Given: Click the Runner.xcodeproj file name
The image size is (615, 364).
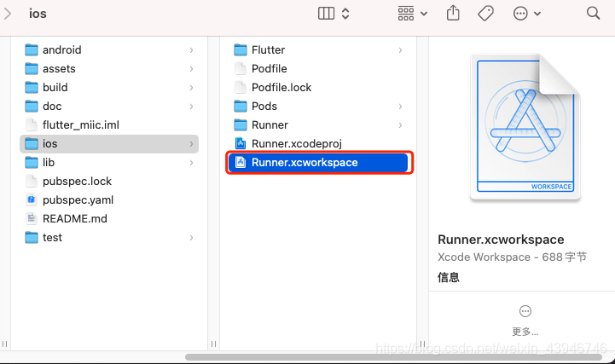Looking at the screenshot, I should (x=297, y=144).
